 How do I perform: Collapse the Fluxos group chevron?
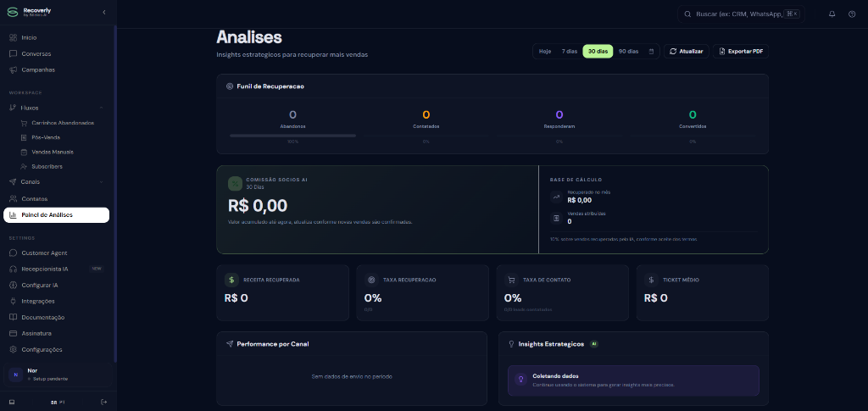click(101, 108)
